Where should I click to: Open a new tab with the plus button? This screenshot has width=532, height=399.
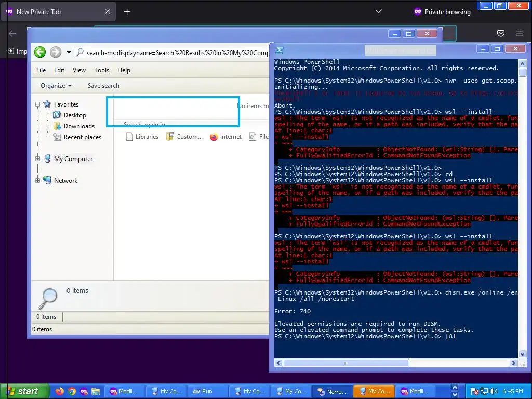point(127,12)
